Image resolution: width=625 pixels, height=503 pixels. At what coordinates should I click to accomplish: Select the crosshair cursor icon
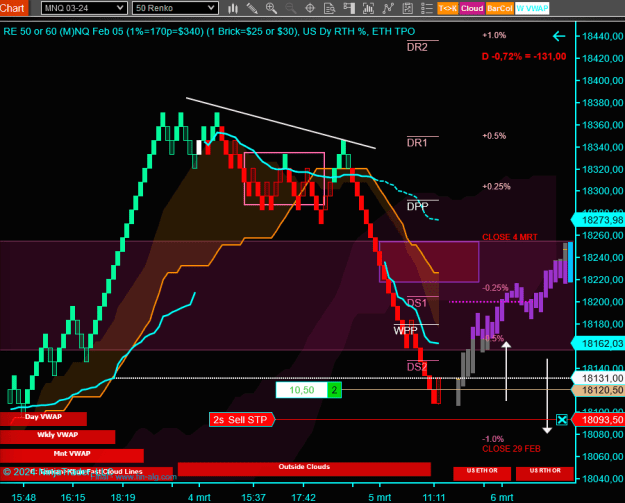[x=310, y=8]
